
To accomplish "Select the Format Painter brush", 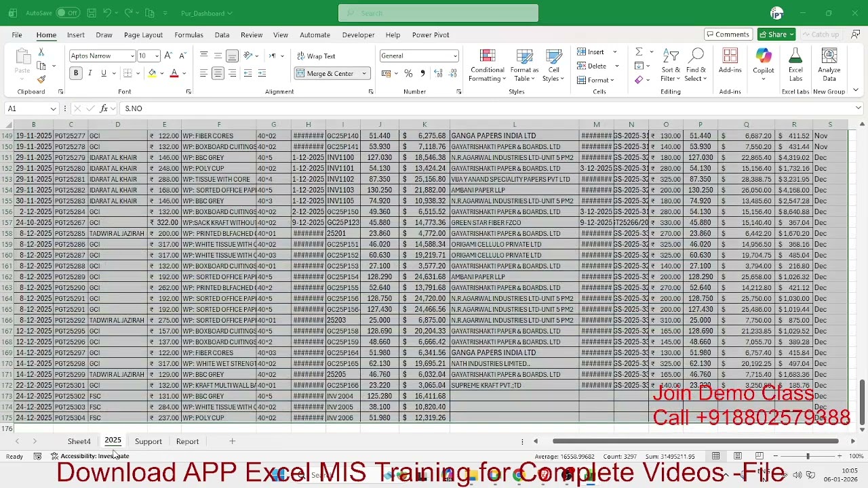I will 41,79.
